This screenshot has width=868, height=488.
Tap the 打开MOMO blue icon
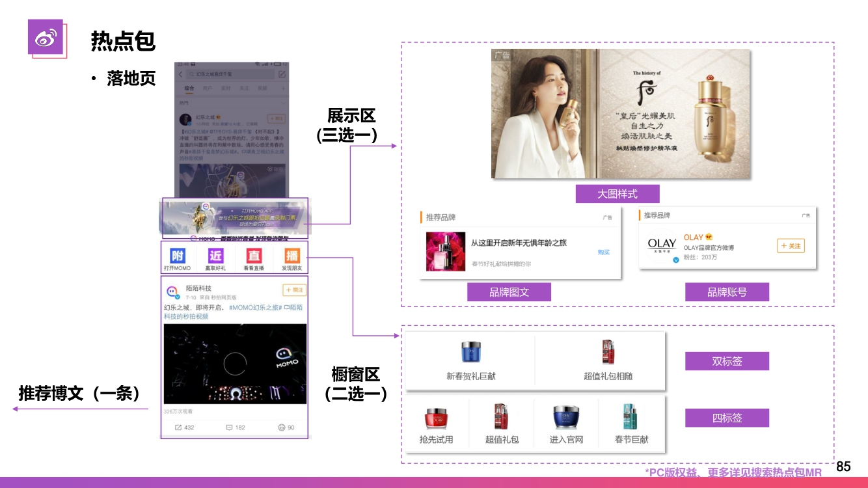[178, 256]
